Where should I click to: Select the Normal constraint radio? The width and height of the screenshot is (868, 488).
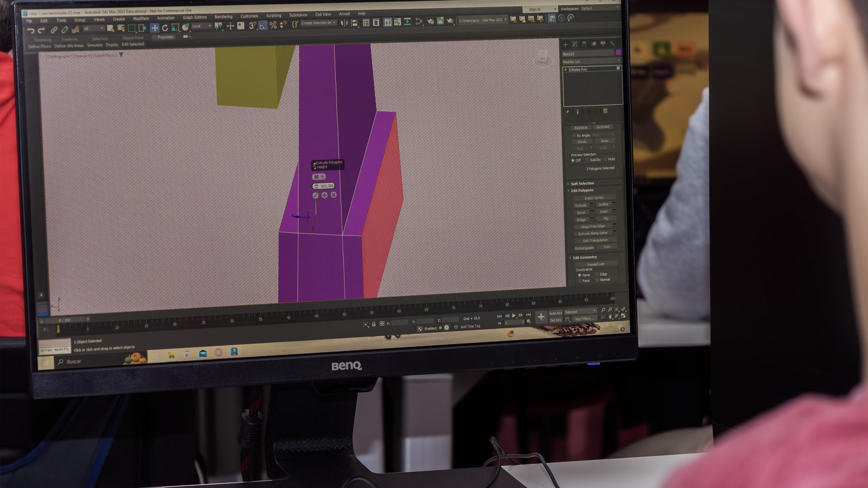(x=597, y=280)
